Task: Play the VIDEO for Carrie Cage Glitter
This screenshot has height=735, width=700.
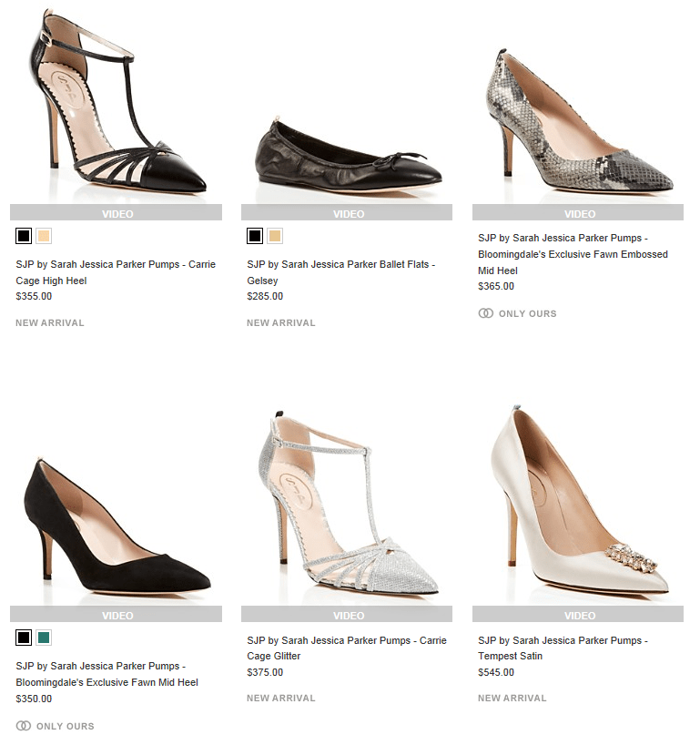Action: [x=348, y=614]
